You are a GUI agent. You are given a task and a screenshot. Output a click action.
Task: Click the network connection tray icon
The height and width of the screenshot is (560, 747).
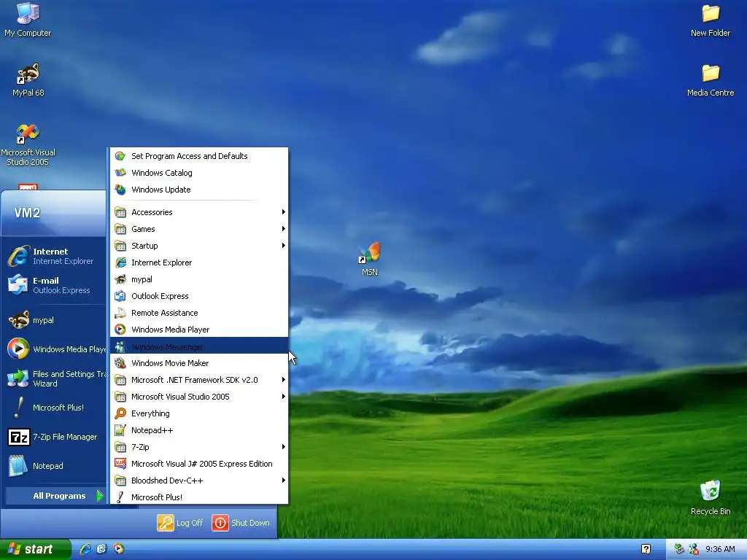[679, 549]
